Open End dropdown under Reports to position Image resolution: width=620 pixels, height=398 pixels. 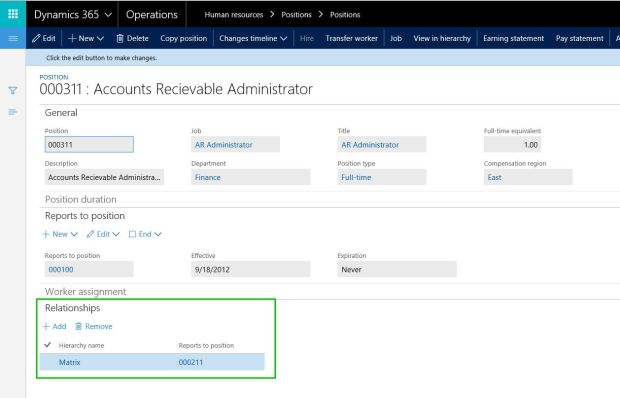pos(145,234)
